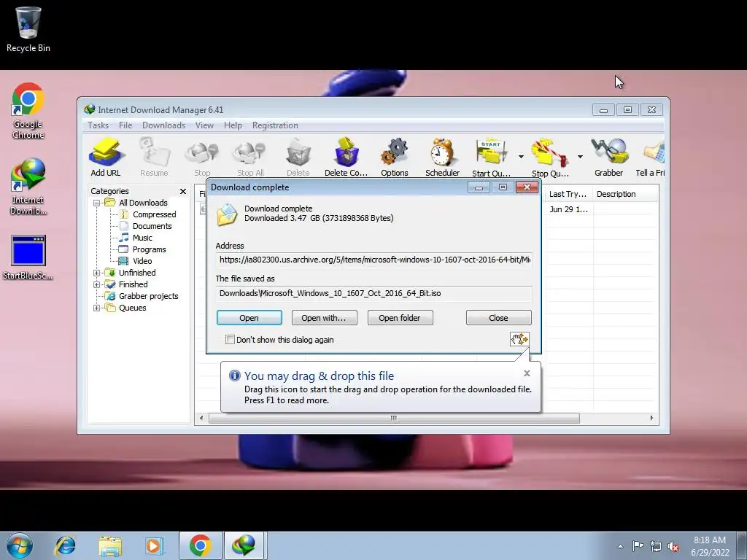Viewport: 747px width, 560px height.
Task: Select Grabber projects in tree
Action: pyautogui.click(x=148, y=296)
